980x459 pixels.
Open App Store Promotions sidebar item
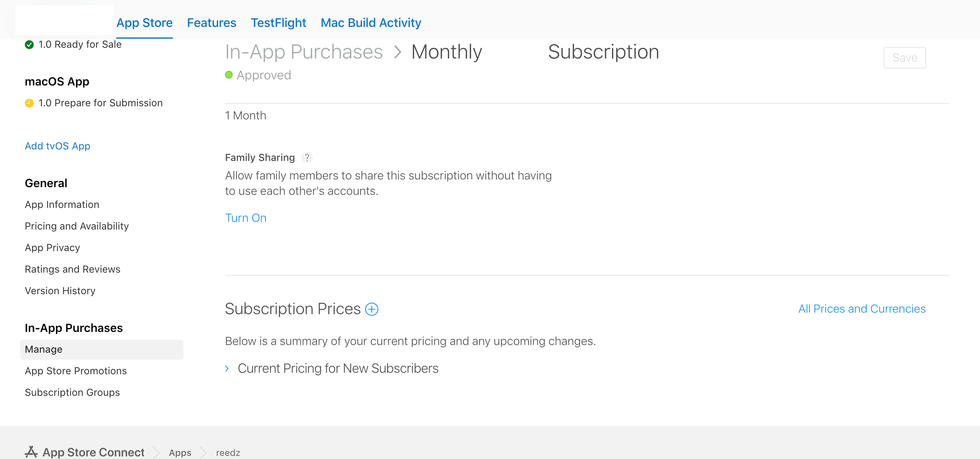tap(76, 371)
